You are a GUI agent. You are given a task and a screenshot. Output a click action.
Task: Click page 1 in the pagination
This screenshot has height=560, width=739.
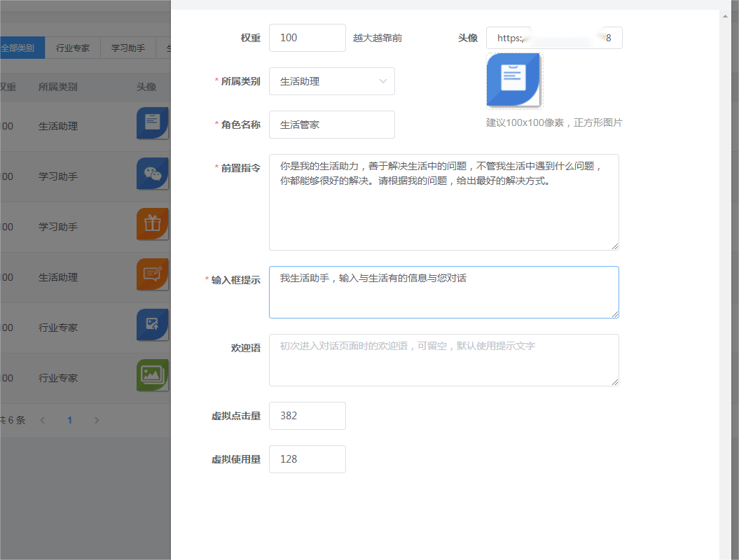pos(69,420)
